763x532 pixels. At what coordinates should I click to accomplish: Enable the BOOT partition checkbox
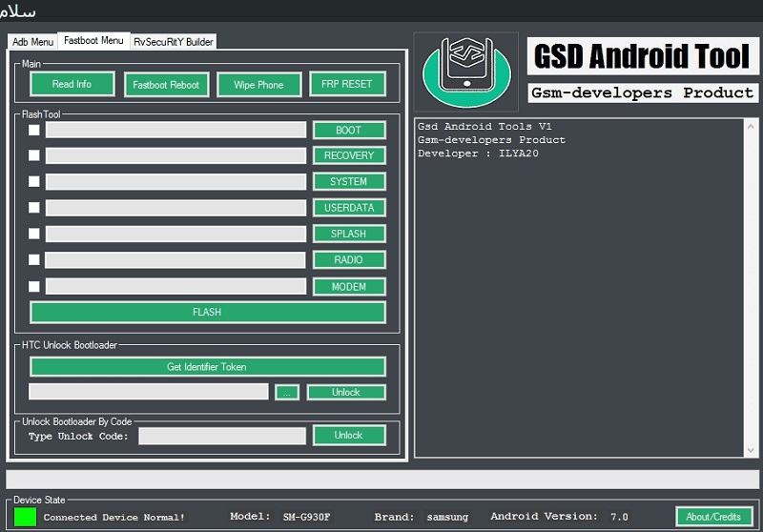[x=34, y=130]
